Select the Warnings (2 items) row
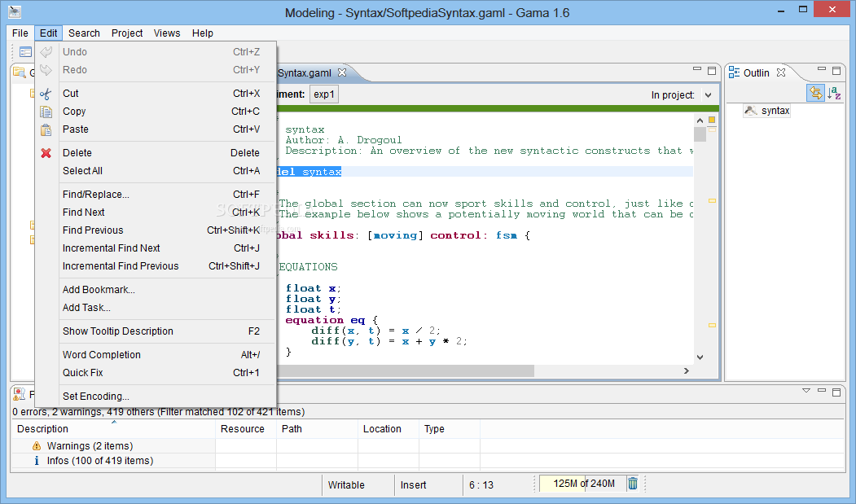 point(90,446)
